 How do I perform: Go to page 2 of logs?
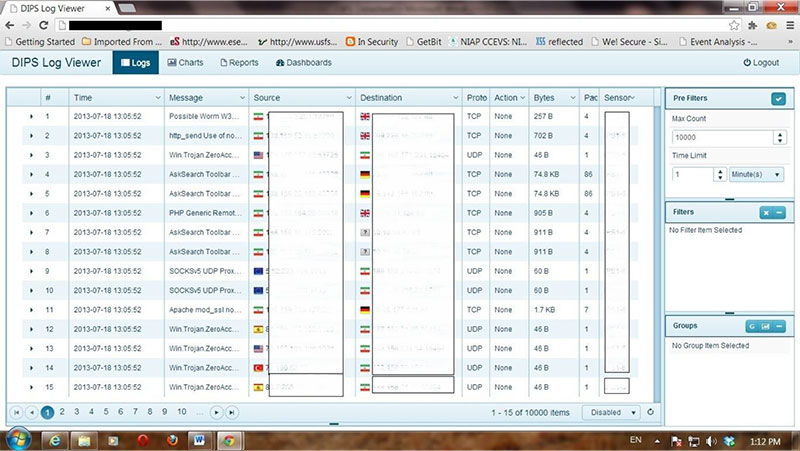click(62, 412)
